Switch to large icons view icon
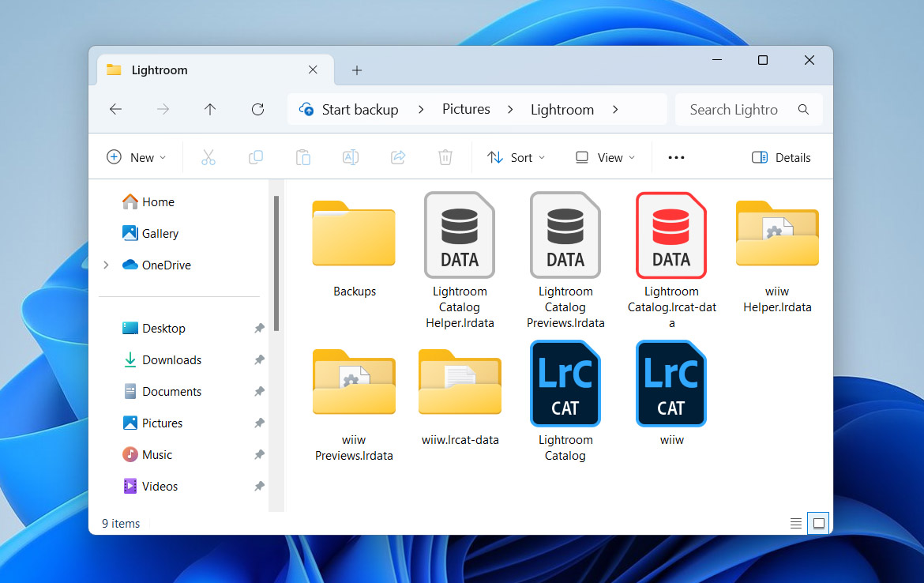This screenshot has height=583, width=924. point(818,523)
